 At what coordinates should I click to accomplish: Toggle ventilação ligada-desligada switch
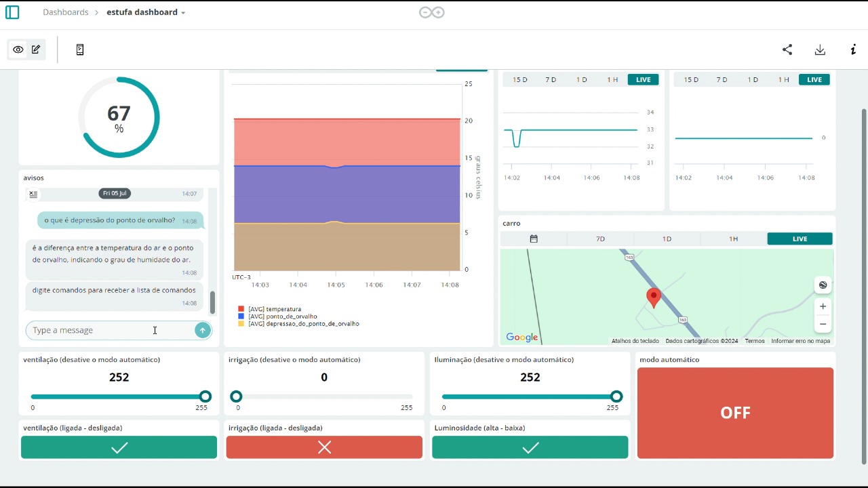pyautogui.click(x=119, y=447)
